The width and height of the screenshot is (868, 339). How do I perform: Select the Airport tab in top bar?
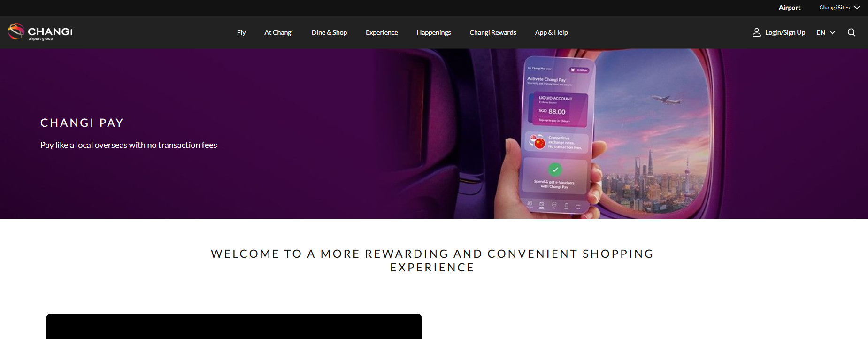point(790,8)
